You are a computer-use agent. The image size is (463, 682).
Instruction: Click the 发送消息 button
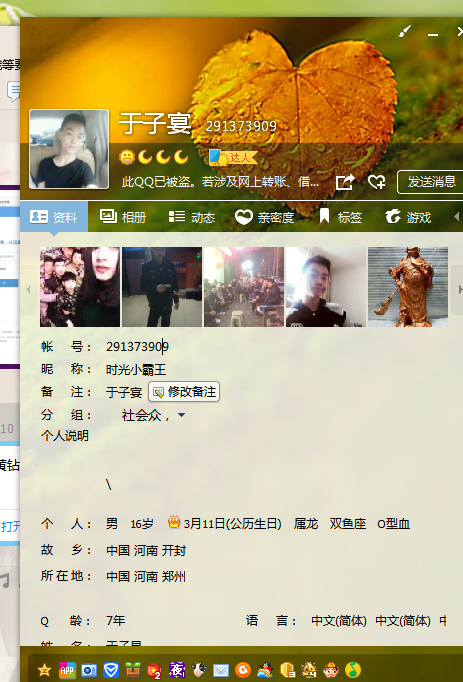tap(431, 182)
